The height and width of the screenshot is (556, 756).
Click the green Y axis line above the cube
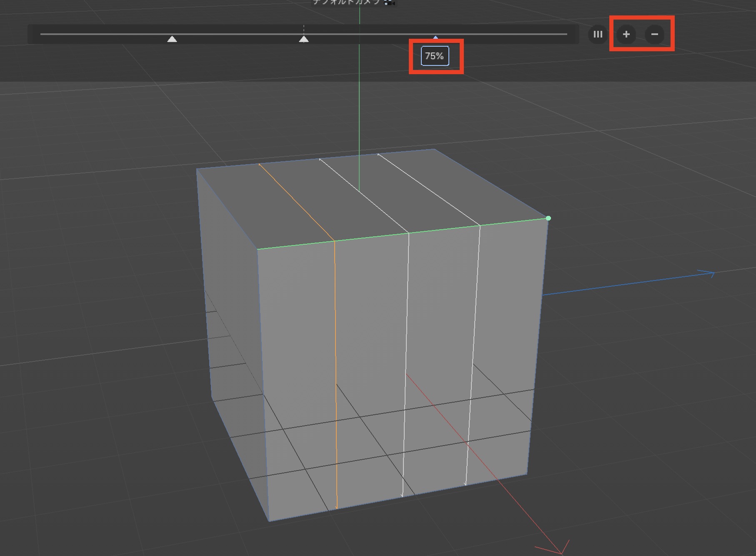coord(359,104)
